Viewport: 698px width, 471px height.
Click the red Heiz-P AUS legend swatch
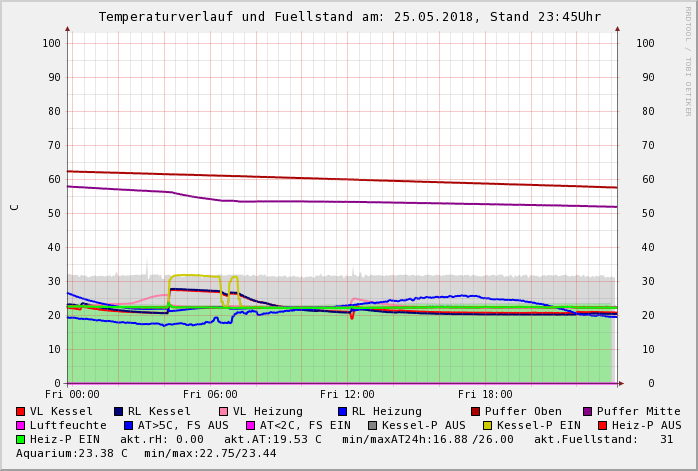point(602,426)
